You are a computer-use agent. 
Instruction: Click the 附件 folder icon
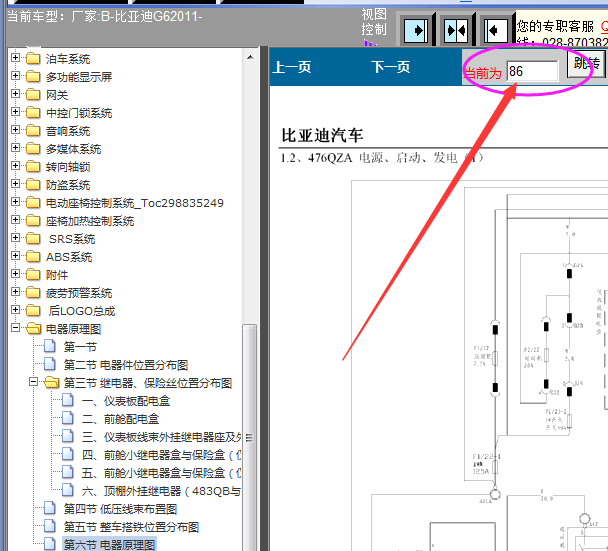pyautogui.click(x=33, y=275)
